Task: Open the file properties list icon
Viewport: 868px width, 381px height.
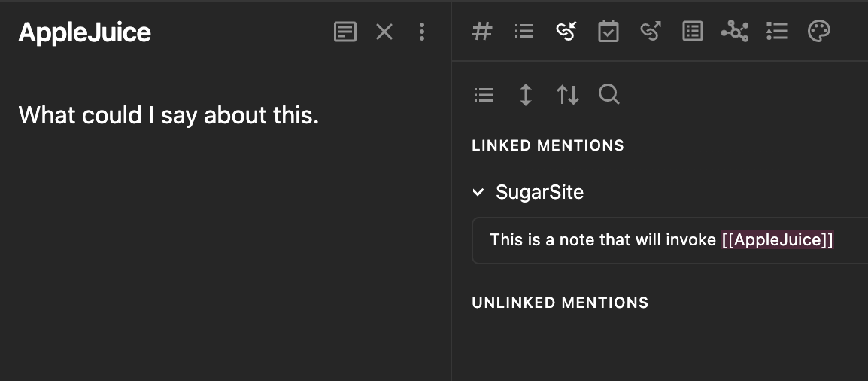Action: click(x=693, y=31)
